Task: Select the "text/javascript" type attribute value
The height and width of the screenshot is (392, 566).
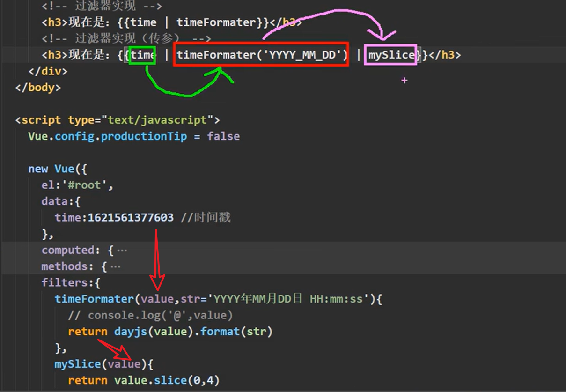Action: pyautogui.click(x=158, y=120)
